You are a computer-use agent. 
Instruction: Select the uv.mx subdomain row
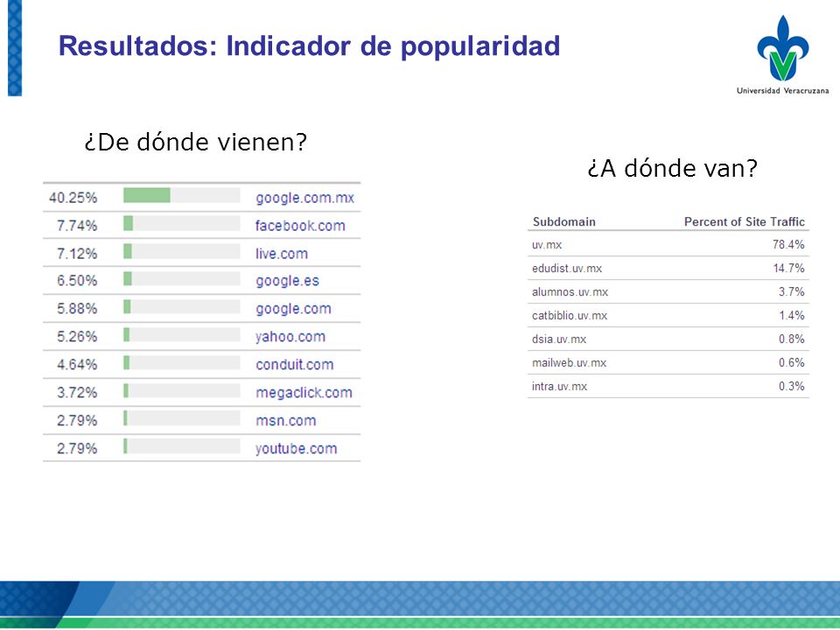coord(668,245)
